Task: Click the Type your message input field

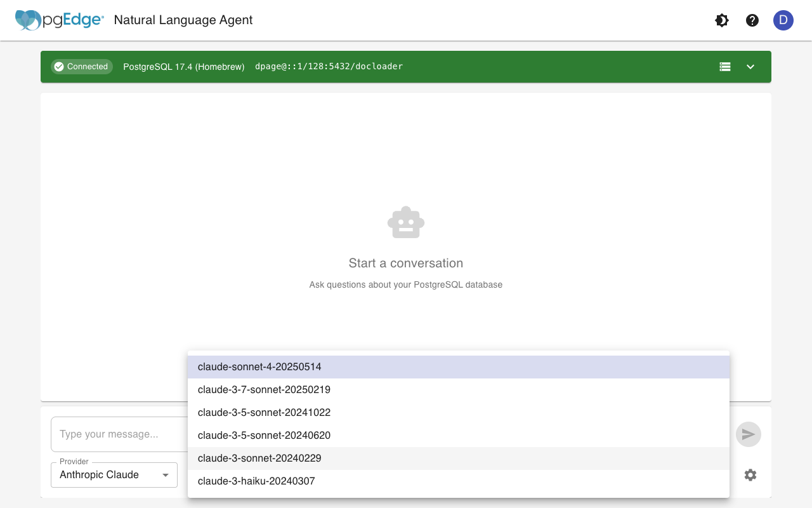Action: (x=118, y=434)
